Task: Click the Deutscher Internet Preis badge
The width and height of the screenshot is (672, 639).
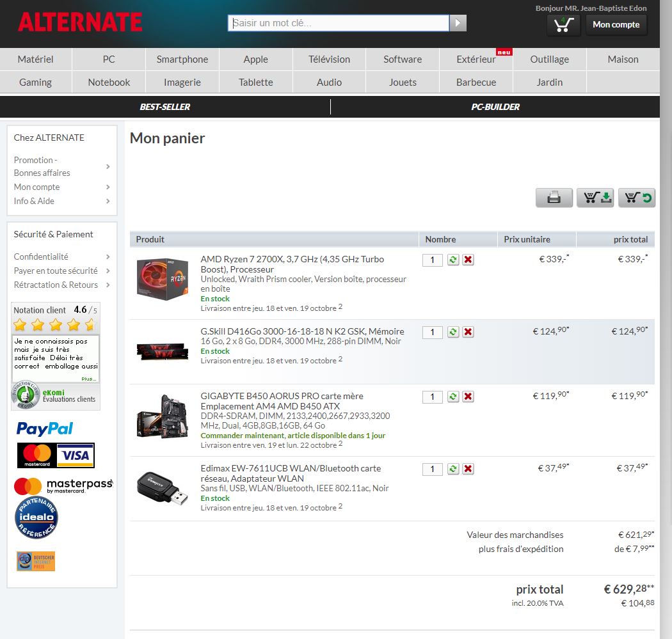Action: [x=36, y=561]
